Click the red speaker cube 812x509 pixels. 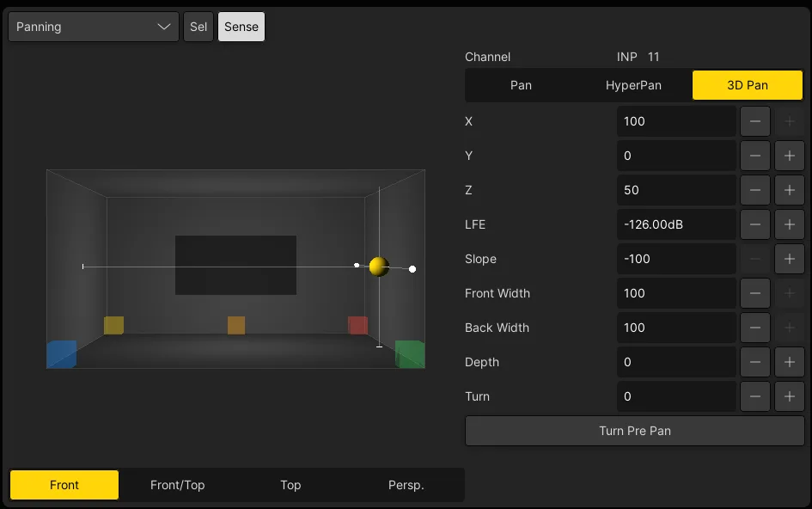coord(357,326)
